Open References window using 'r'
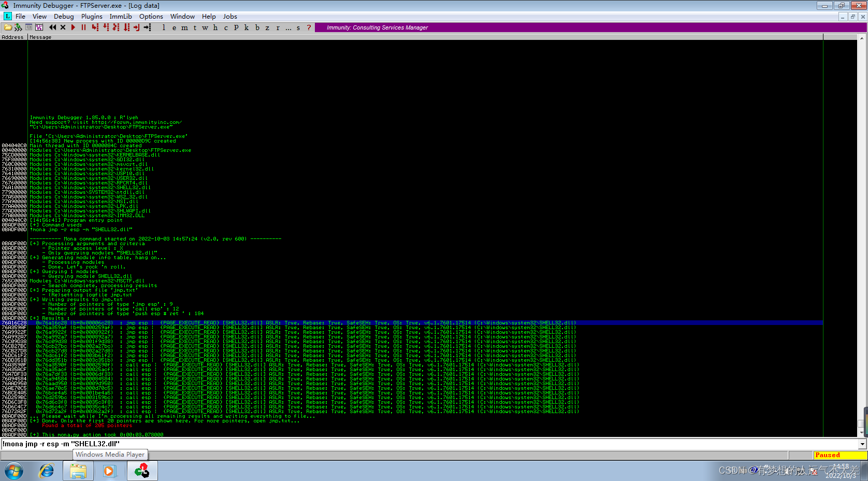Image resolution: width=868 pixels, height=481 pixels. (x=278, y=27)
